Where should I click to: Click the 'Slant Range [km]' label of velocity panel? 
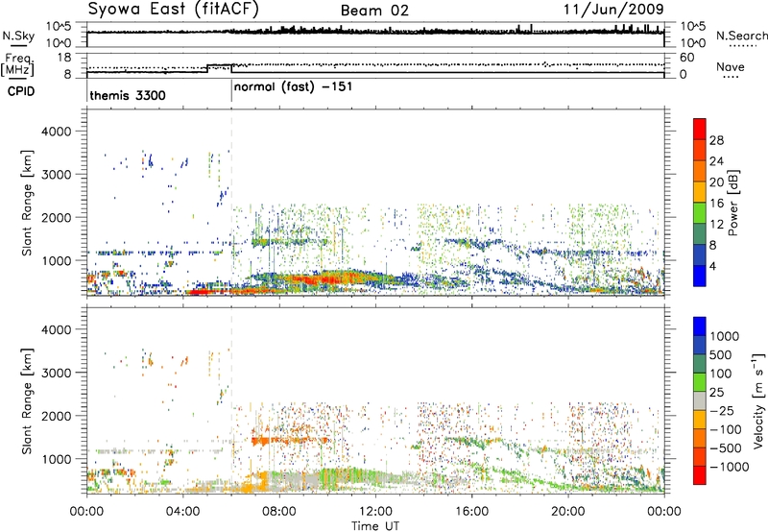coord(27,401)
